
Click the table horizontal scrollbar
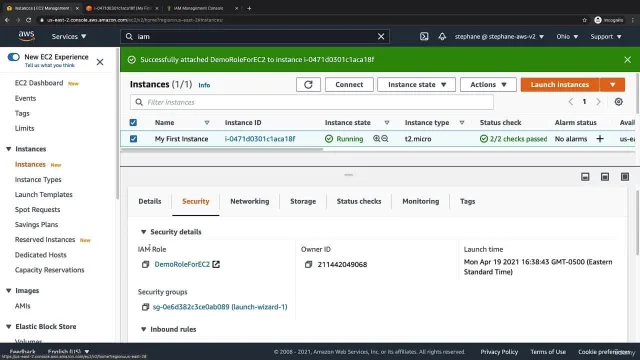pyautogui.click(x=222, y=149)
